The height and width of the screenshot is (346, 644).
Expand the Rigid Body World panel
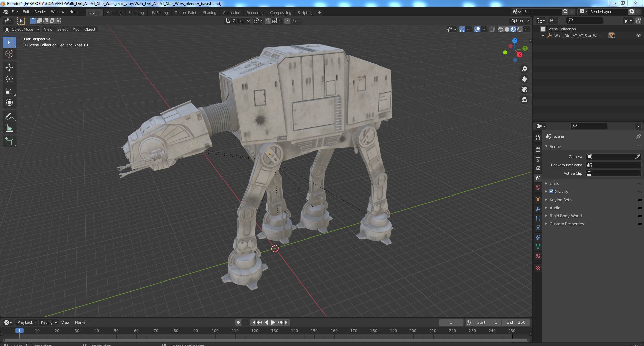565,216
